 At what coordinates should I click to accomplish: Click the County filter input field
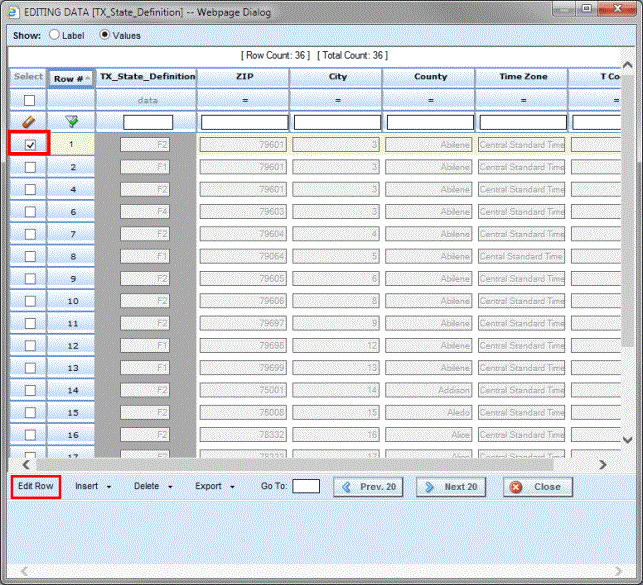(x=430, y=122)
